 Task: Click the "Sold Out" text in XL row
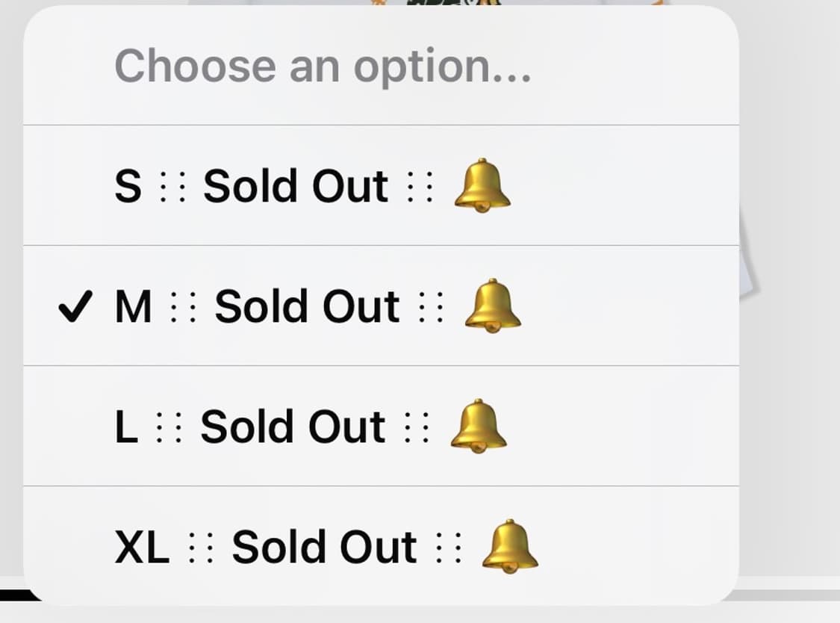pos(324,548)
